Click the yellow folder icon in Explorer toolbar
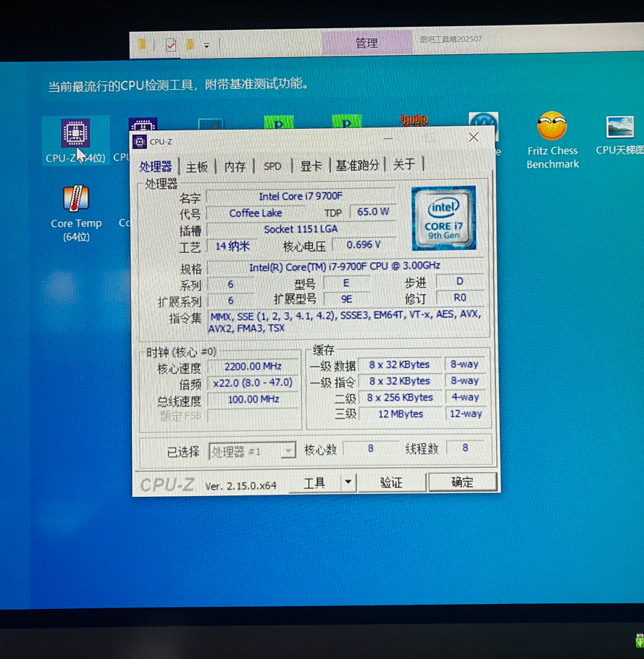 (142, 45)
